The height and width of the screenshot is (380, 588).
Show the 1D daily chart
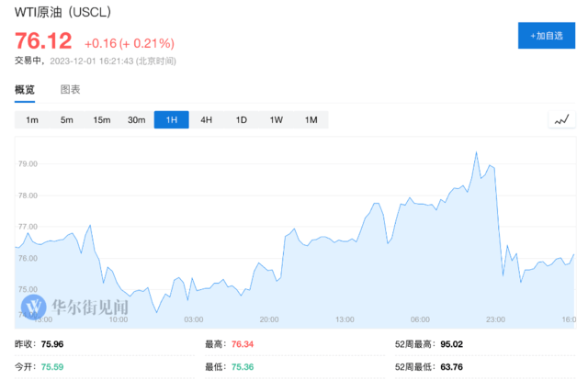click(x=241, y=120)
